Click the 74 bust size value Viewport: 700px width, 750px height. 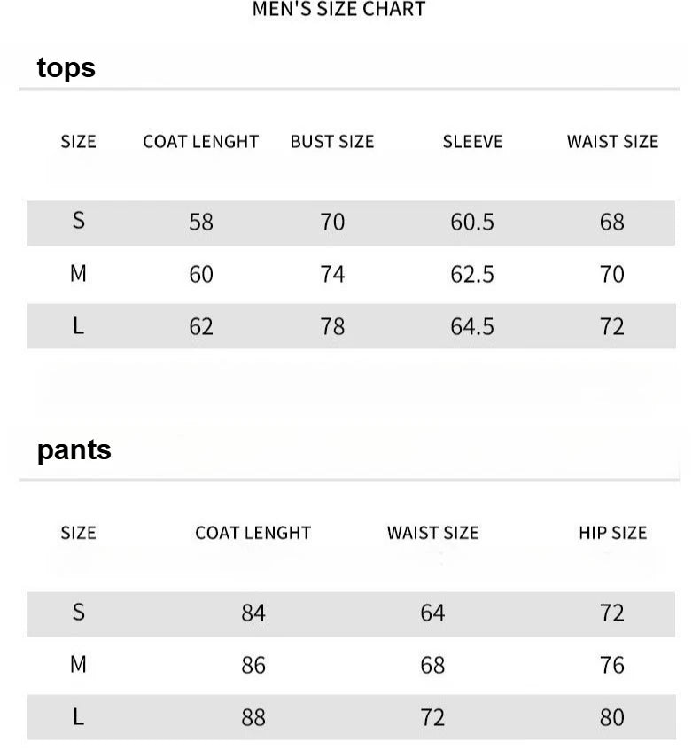tap(332, 274)
